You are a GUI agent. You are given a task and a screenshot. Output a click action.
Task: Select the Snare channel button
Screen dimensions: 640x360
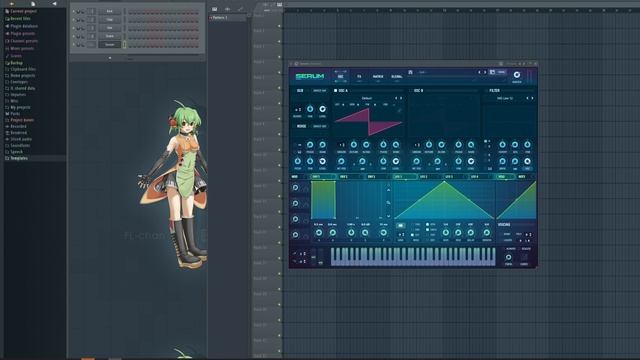[109, 36]
